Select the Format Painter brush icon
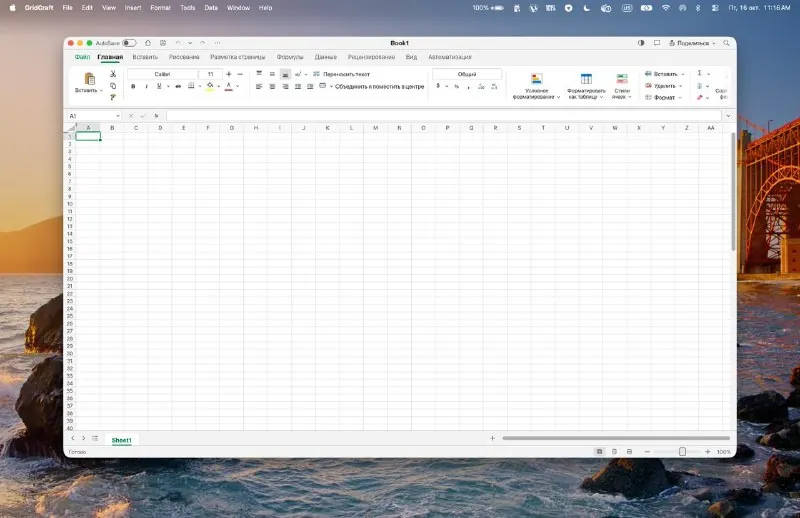 click(x=113, y=97)
